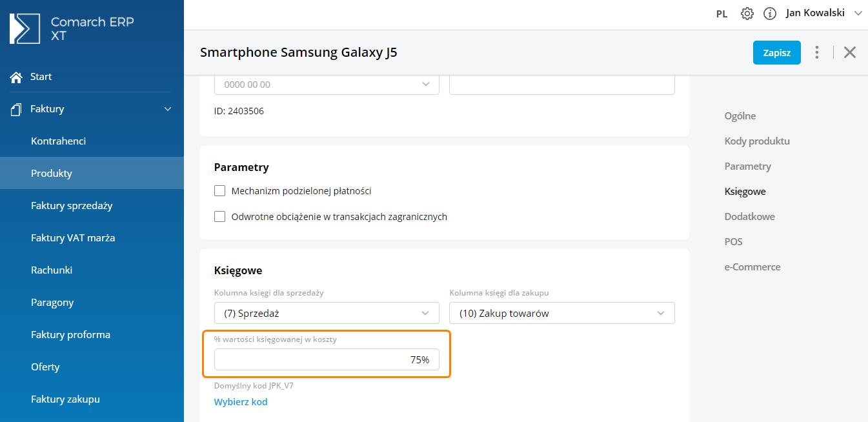The image size is (868, 422).
Task: Click the Faktury documents icon
Action: coord(16,109)
